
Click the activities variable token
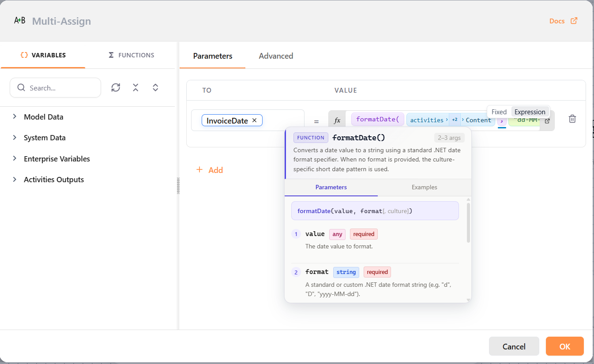pos(427,120)
